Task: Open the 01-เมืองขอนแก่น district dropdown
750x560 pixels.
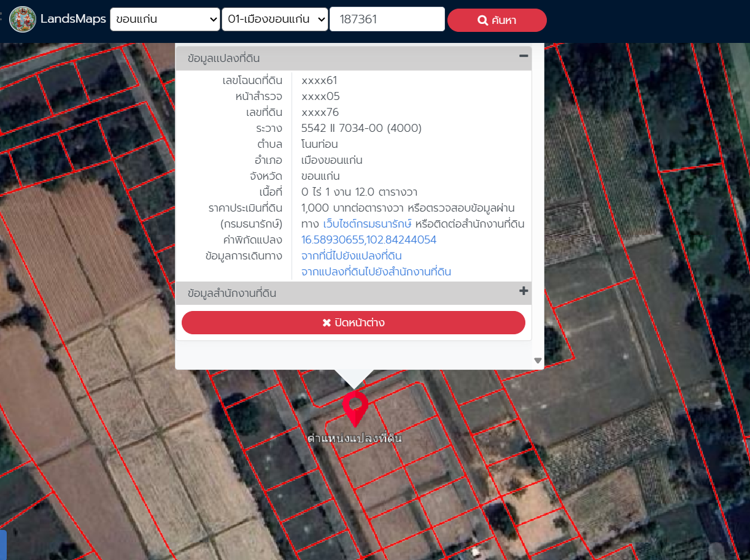Action: tap(274, 19)
